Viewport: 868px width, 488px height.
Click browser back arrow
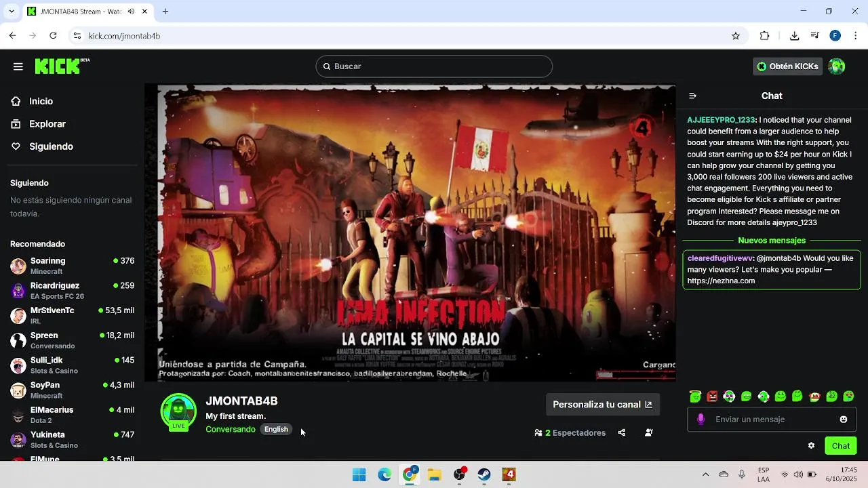[x=12, y=36]
